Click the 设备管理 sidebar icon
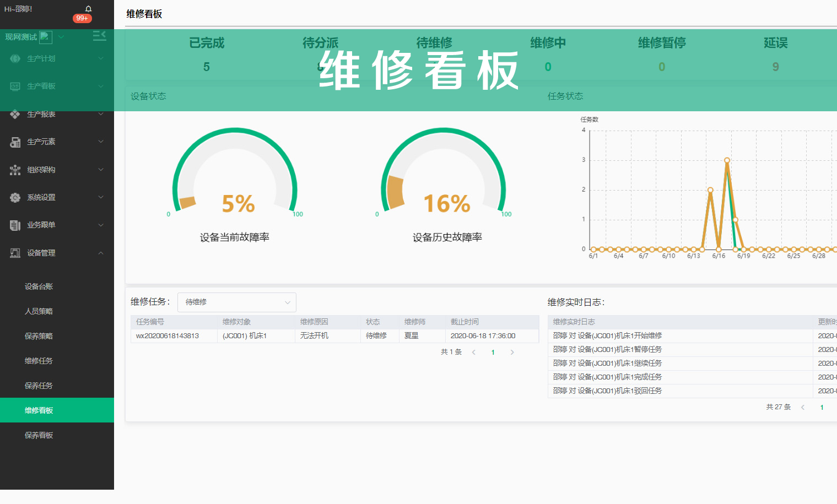The image size is (837, 504). (x=15, y=253)
